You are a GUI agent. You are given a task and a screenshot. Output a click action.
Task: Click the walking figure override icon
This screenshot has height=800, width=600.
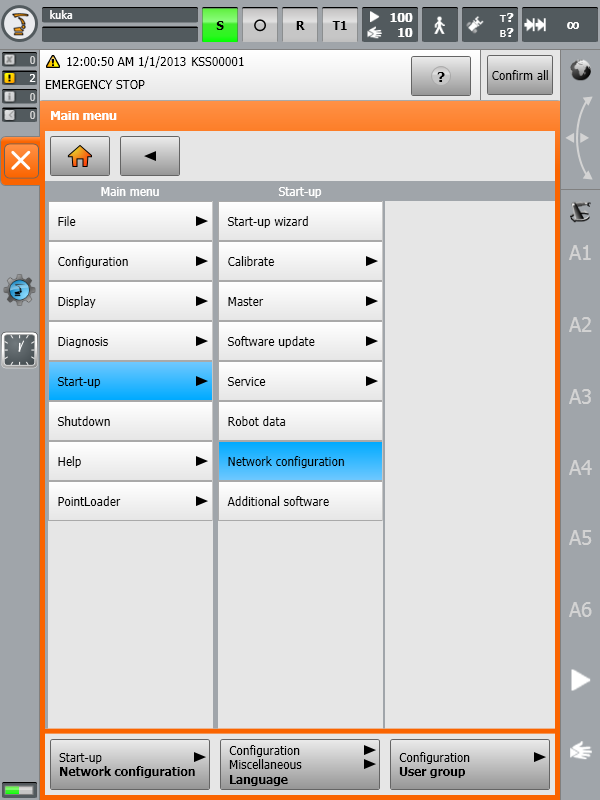[439, 25]
